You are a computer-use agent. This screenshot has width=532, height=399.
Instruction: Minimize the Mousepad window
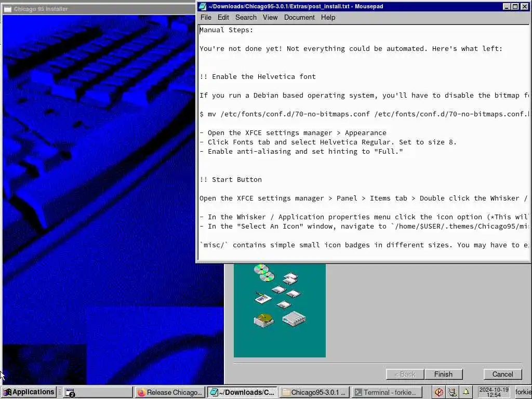(506, 6)
